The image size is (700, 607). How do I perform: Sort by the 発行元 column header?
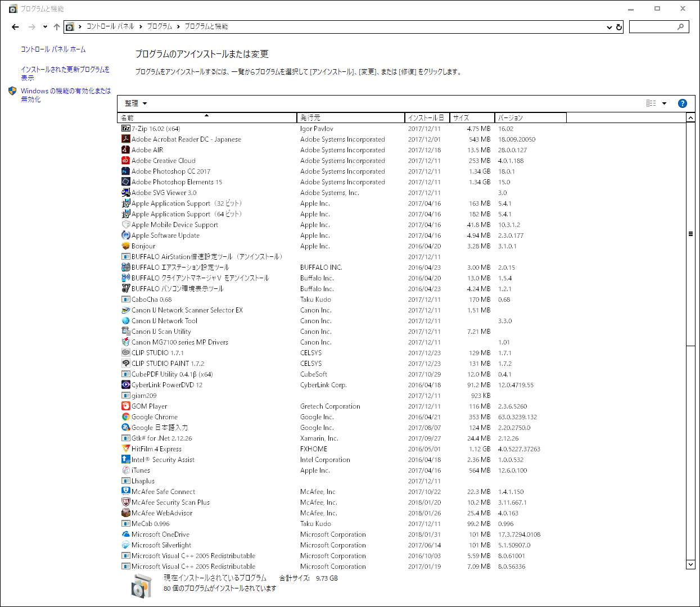(351, 117)
